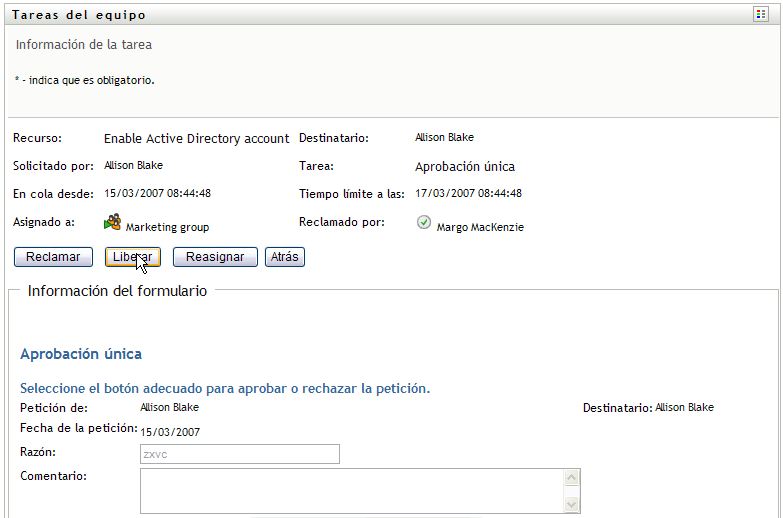
Task: Open the portlet menu icon in title bar
Action: (x=761, y=14)
